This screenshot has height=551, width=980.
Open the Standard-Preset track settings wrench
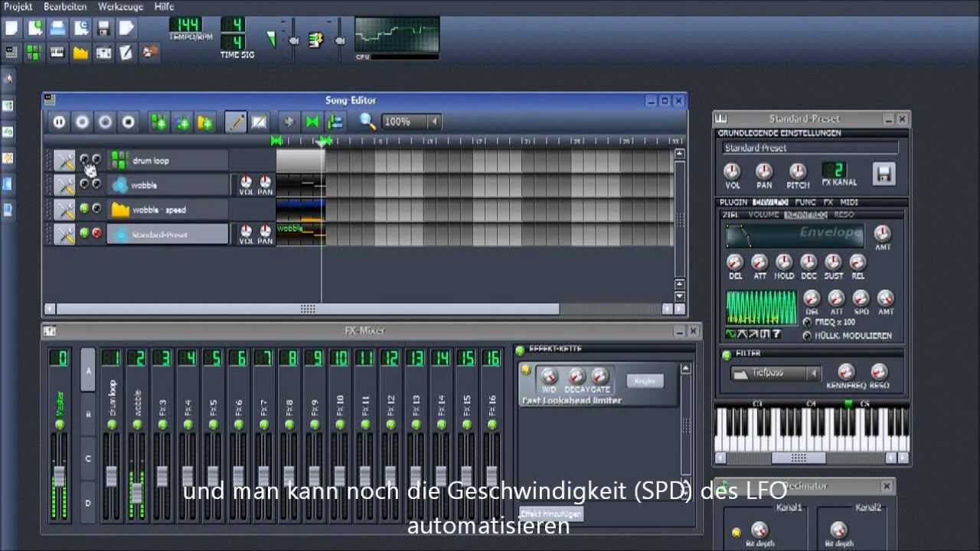coord(65,234)
